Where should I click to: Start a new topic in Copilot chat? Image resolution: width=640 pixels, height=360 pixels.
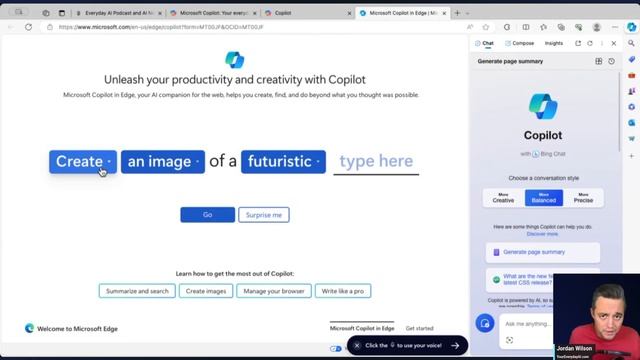pos(485,323)
